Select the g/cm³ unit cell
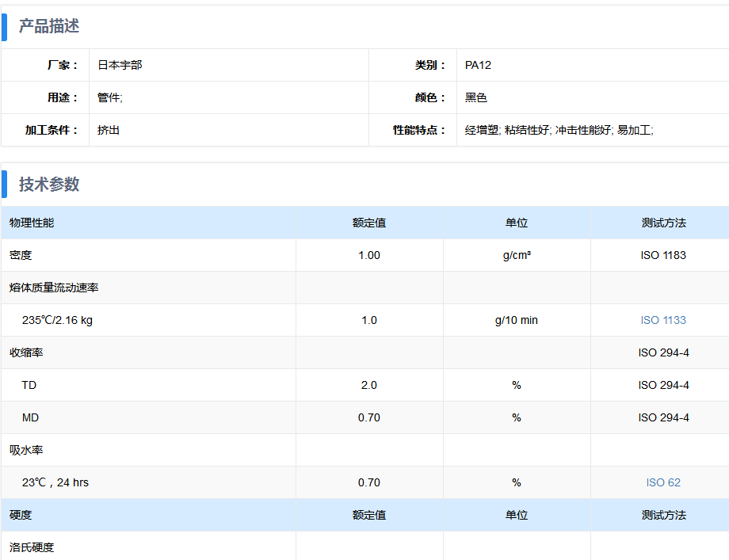This screenshot has width=729, height=560. coord(517,255)
